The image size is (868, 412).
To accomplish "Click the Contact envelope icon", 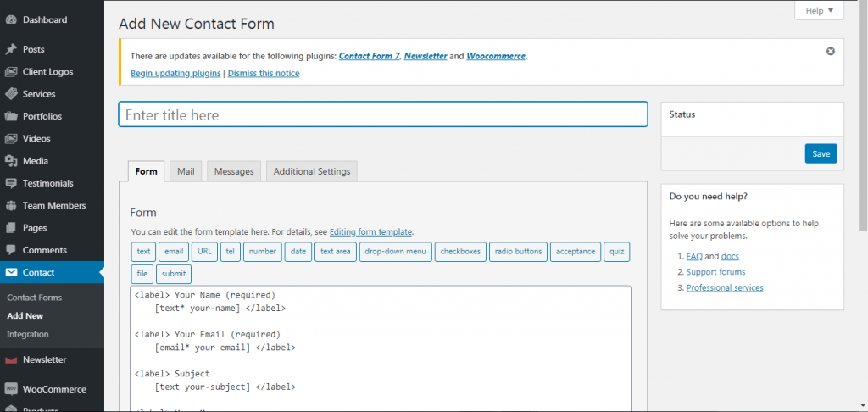I will (x=11, y=272).
